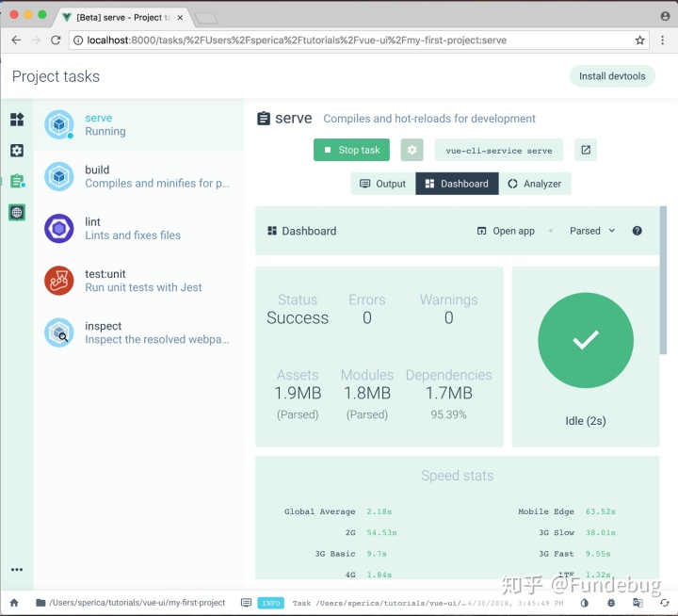This screenshot has height=616, width=678.
Task: Click the home icon in status bar
Action: click(14, 603)
